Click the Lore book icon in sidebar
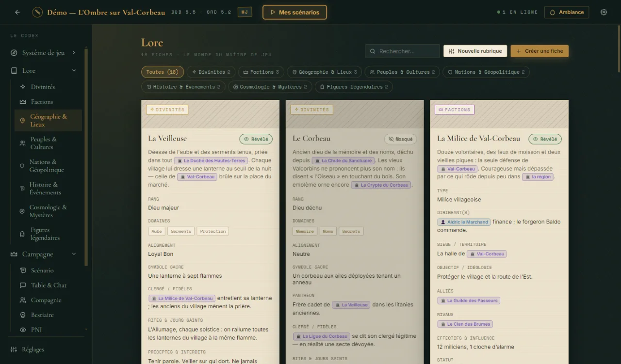This screenshot has height=364, width=621. pos(14,71)
